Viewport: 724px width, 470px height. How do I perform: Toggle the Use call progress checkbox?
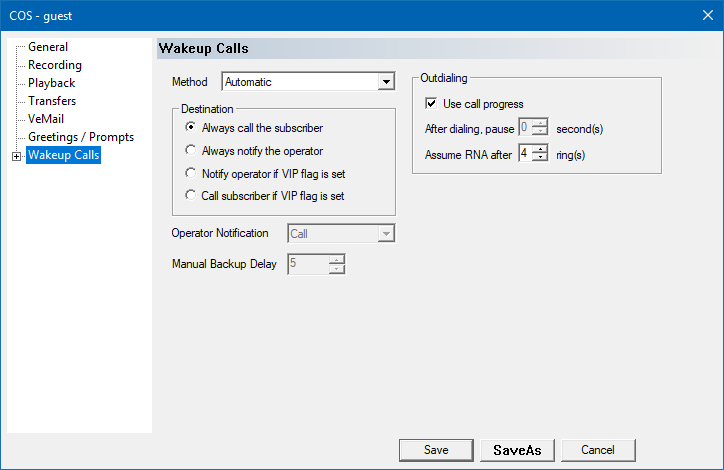431,104
